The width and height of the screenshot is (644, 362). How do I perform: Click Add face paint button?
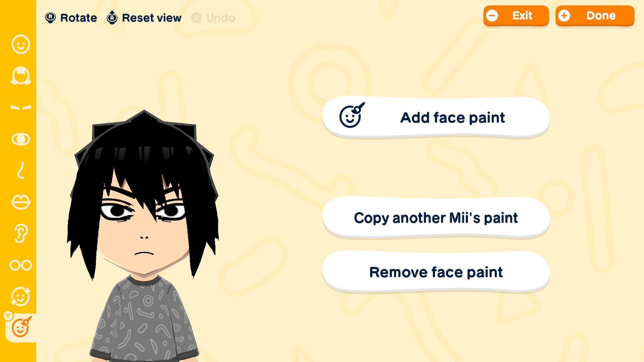436,118
